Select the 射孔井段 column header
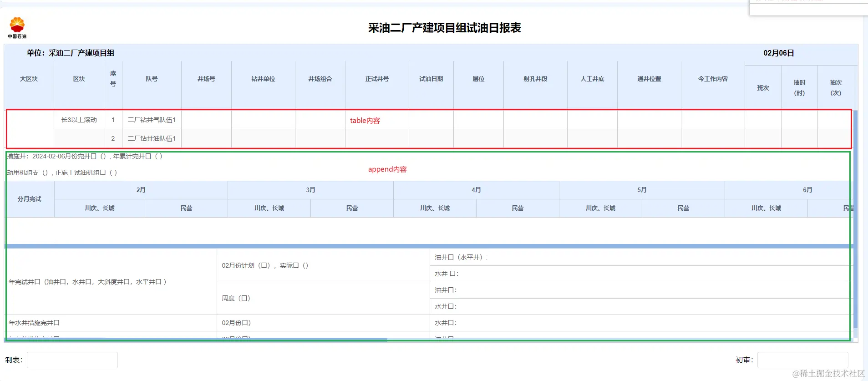This screenshot has width=868, height=381. (x=535, y=79)
